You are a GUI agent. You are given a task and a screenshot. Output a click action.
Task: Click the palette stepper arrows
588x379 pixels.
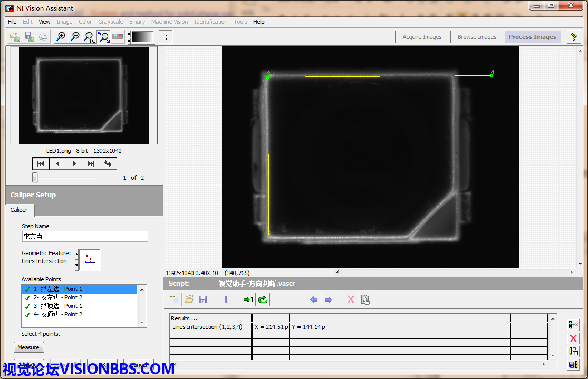click(129, 37)
